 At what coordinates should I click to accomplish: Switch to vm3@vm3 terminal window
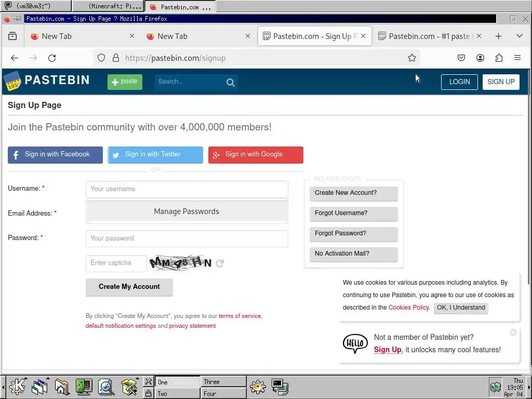click(x=36, y=6)
